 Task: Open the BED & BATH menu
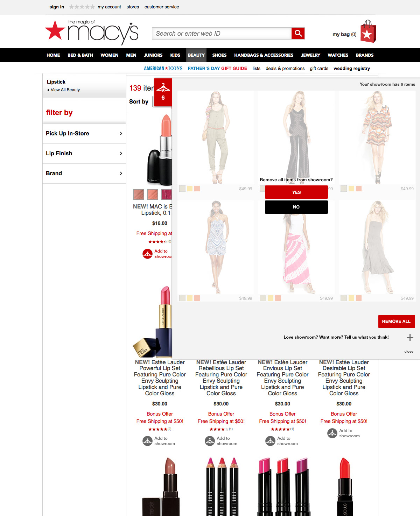[x=80, y=55]
